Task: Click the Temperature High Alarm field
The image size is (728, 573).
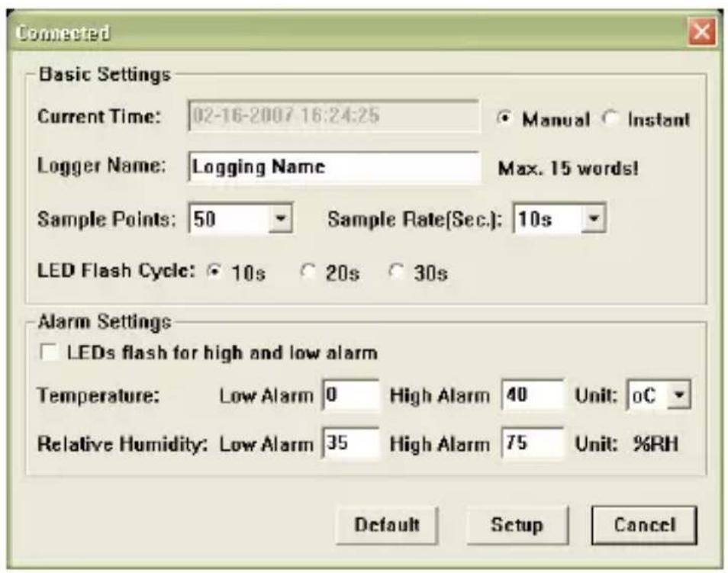Action: click(x=533, y=395)
